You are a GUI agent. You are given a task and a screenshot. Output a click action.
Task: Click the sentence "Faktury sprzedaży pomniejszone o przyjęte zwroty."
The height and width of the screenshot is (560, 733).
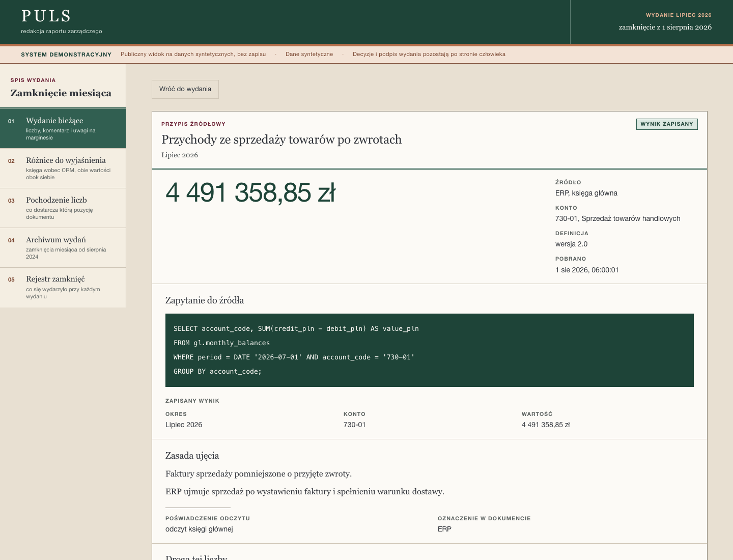pos(259,474)
